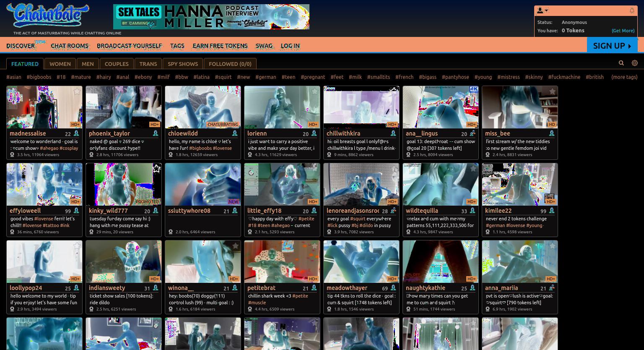This screenshot has height=350, width=644.
Task: Click the gender icon beside petitebrat
Action: click(314, 288)
